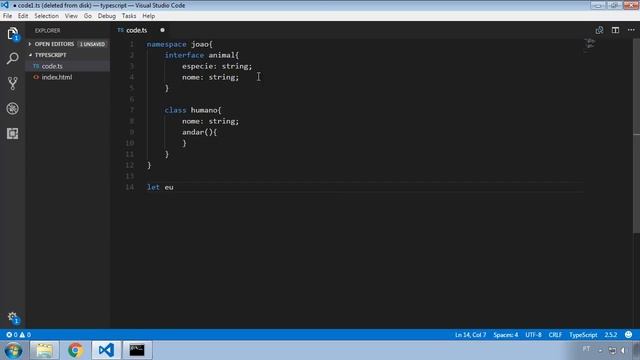Click the errors count icon in status bar
The height and width of the screenshot is (360, 640).
(12, 335)
